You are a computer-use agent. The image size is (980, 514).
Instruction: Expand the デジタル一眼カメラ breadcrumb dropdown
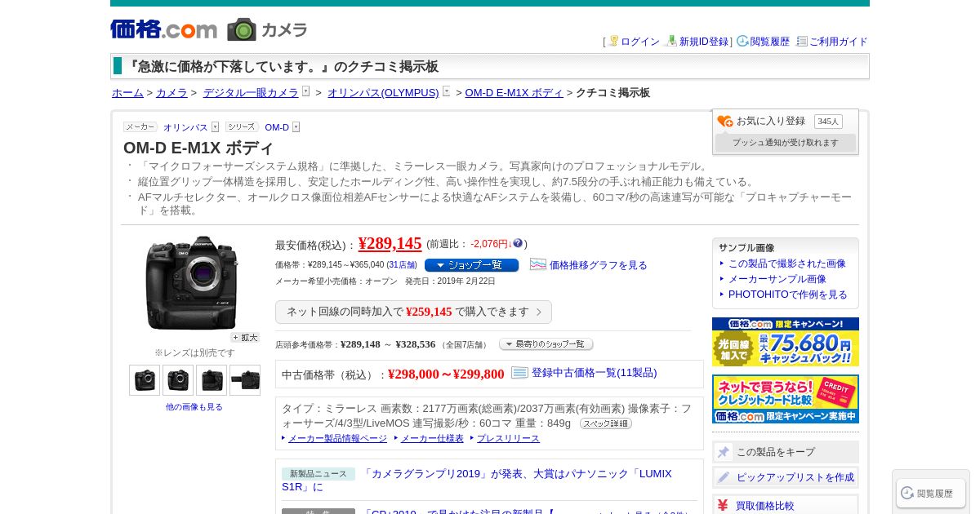(x=305, y=91)
